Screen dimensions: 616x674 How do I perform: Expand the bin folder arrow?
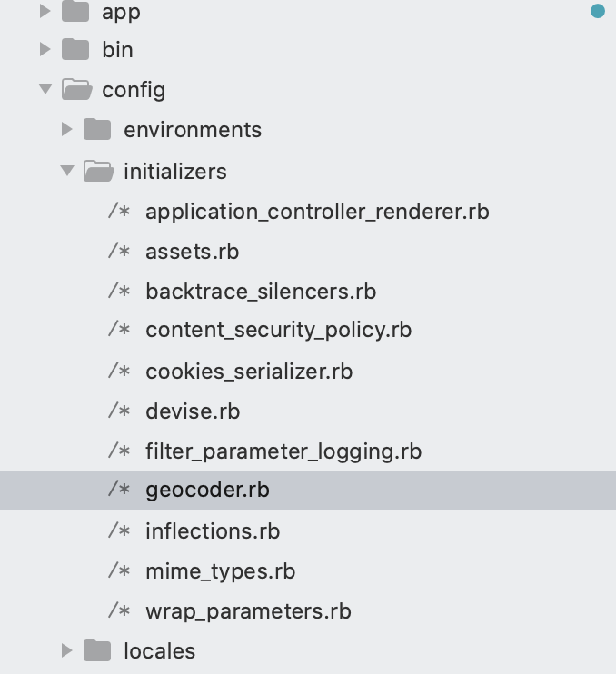45,49
